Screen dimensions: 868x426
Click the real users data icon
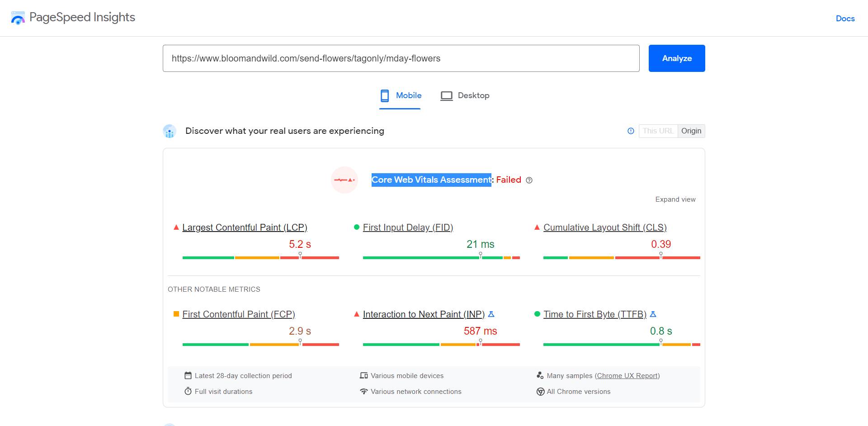170,132
